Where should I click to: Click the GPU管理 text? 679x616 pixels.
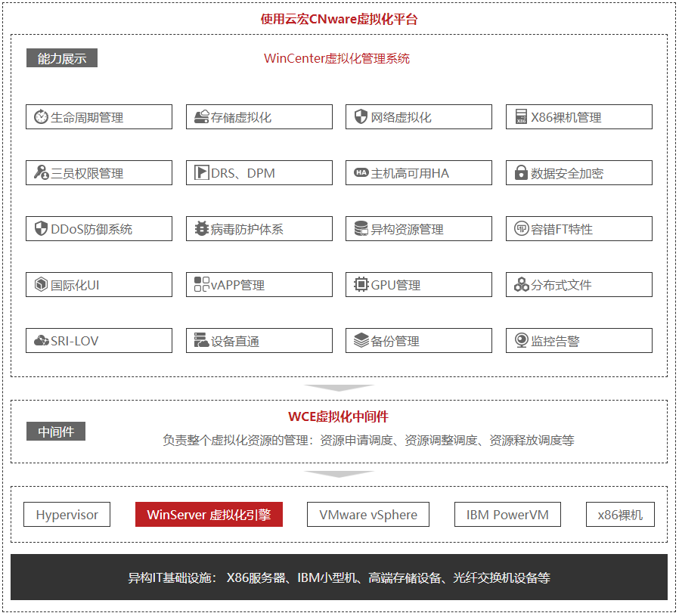395,285
